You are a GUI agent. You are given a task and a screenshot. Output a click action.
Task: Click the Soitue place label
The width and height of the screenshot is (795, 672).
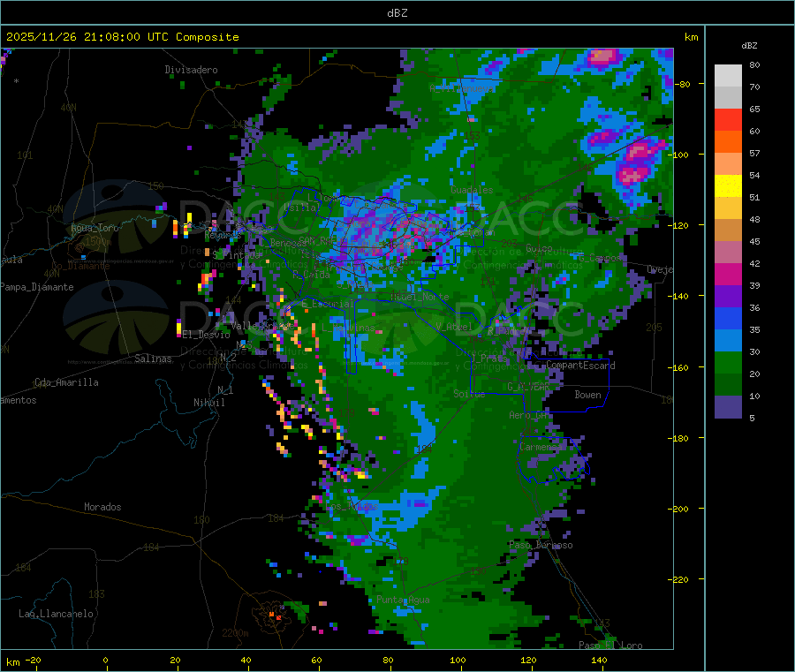469,394
